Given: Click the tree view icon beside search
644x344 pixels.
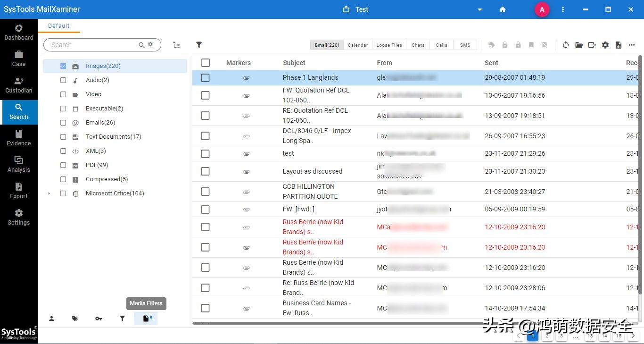Looking at the screenshot, I should tap(176, 45).
